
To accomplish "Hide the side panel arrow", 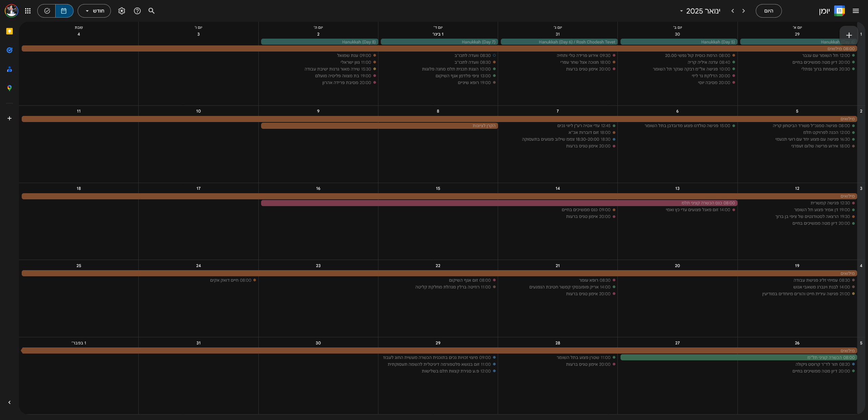I will coord(9,402).
